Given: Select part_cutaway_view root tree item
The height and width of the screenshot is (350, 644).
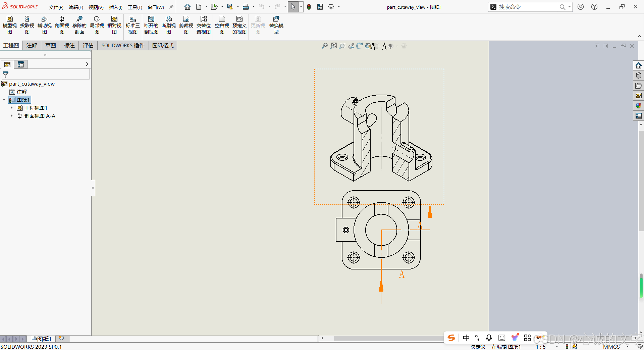Looking at the screenshot, I should click(x=28, y=84).
